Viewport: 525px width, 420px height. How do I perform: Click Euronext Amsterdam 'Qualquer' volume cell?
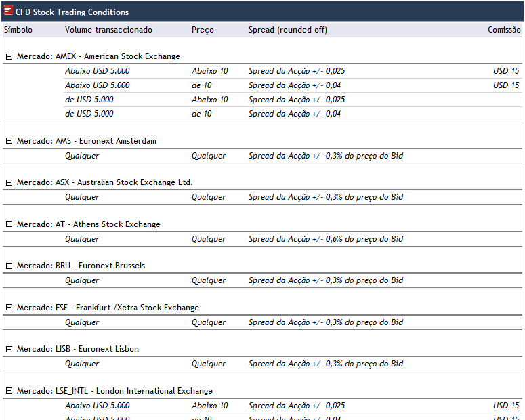tap(82, 156)
